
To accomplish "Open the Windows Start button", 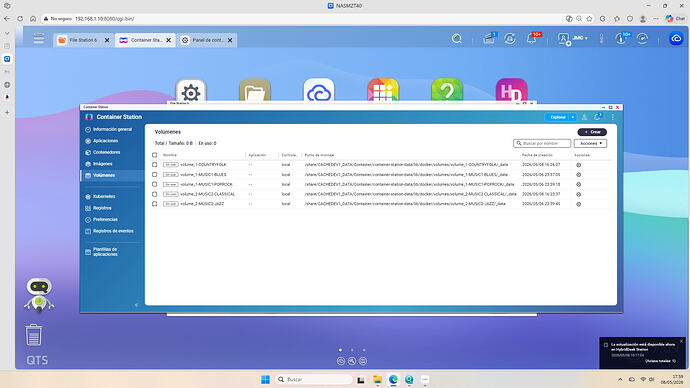I will [x=265, y=380].
